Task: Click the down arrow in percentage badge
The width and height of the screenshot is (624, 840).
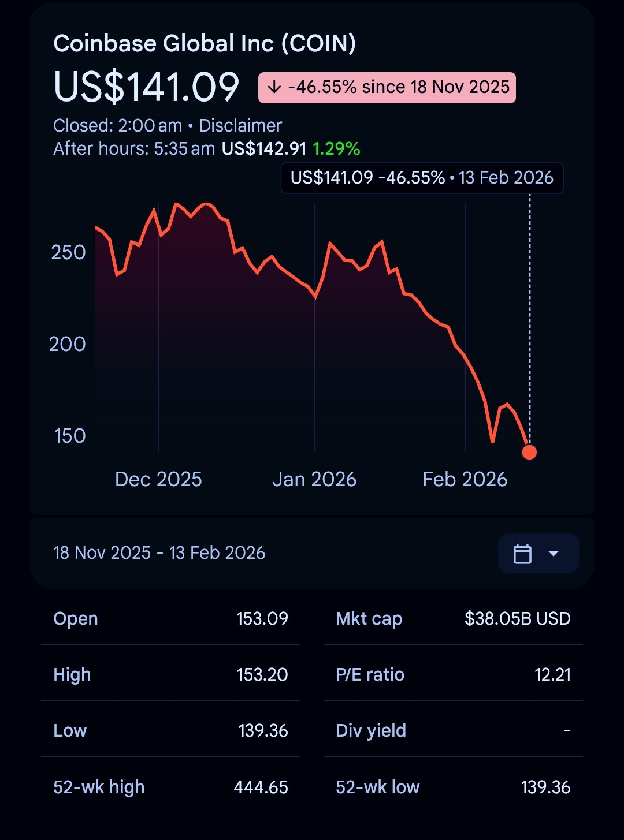Action: 274,88
